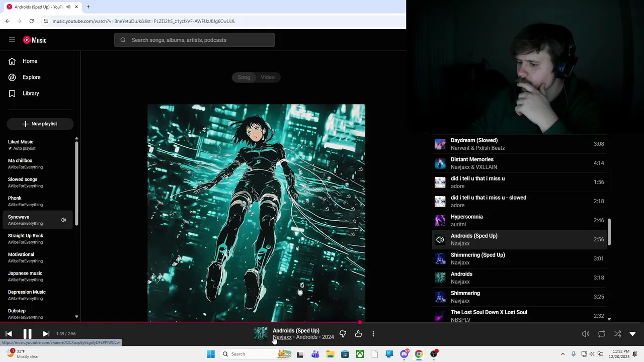Open Ma chillbox playlist
This screenshot has width=644, height=362.
tap(38, 164)
